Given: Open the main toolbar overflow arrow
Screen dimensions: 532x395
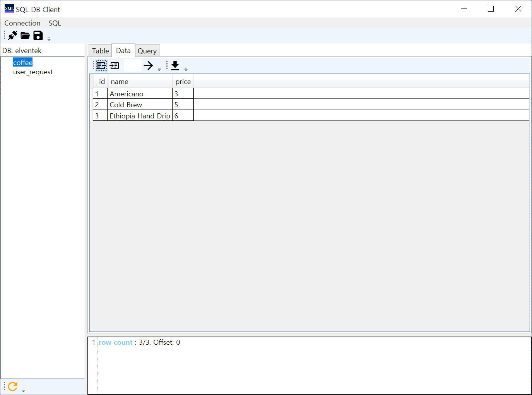Looking at the screenshot, I should [49, 39].
